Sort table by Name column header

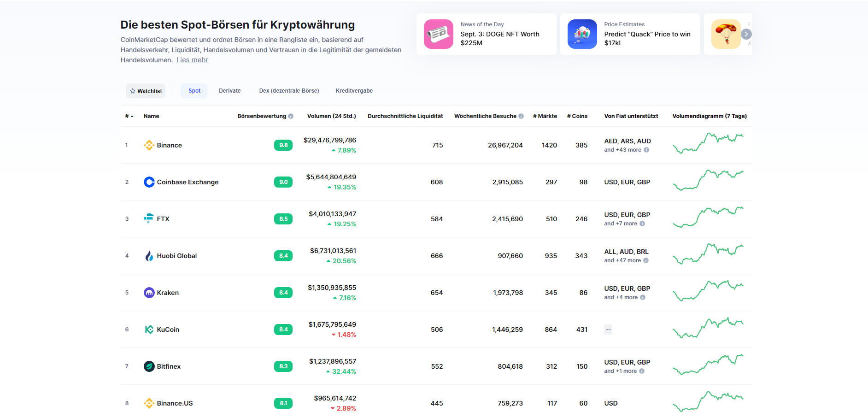[x=151, y=116]
